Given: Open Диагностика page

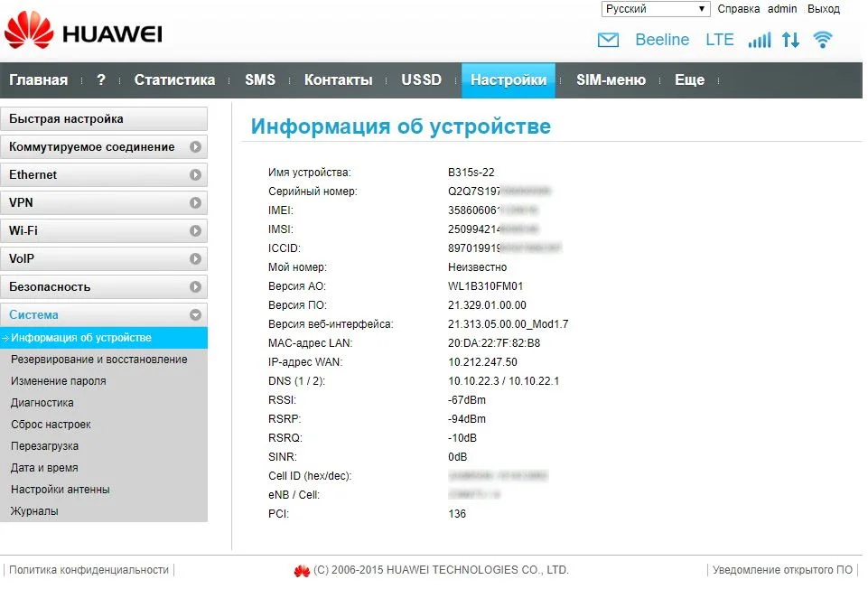Looking at the screenshot, I should coord(42,402).
